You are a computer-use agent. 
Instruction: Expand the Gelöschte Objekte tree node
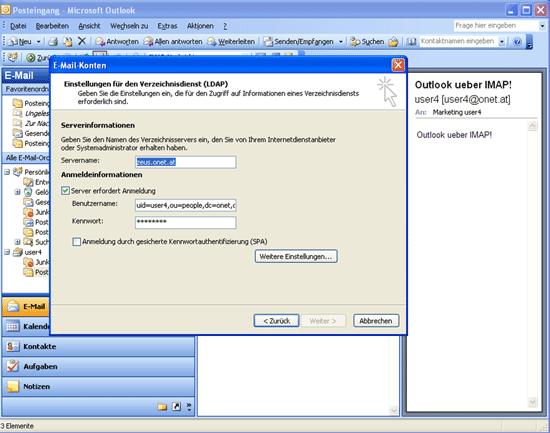point(17,192)
